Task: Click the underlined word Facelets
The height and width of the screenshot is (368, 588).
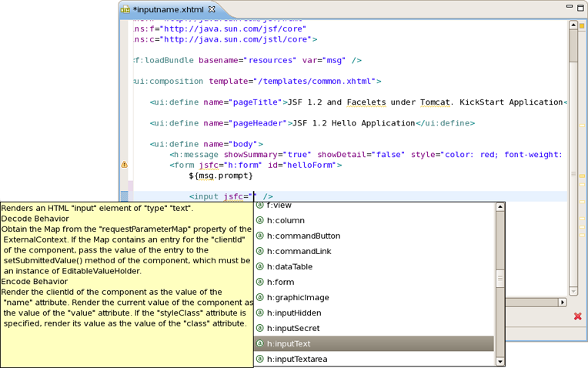Action: click(366, 102)
